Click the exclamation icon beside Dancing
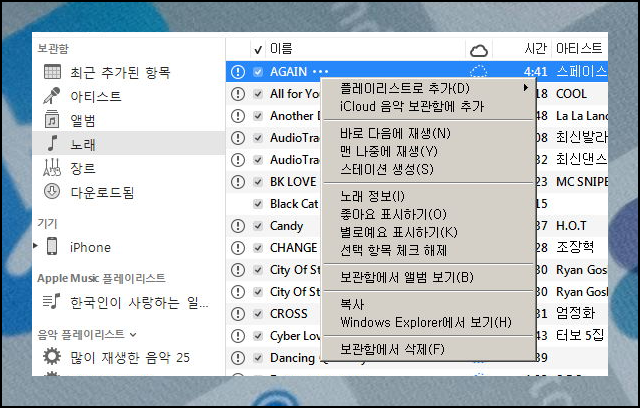 (x=238, y=358)
